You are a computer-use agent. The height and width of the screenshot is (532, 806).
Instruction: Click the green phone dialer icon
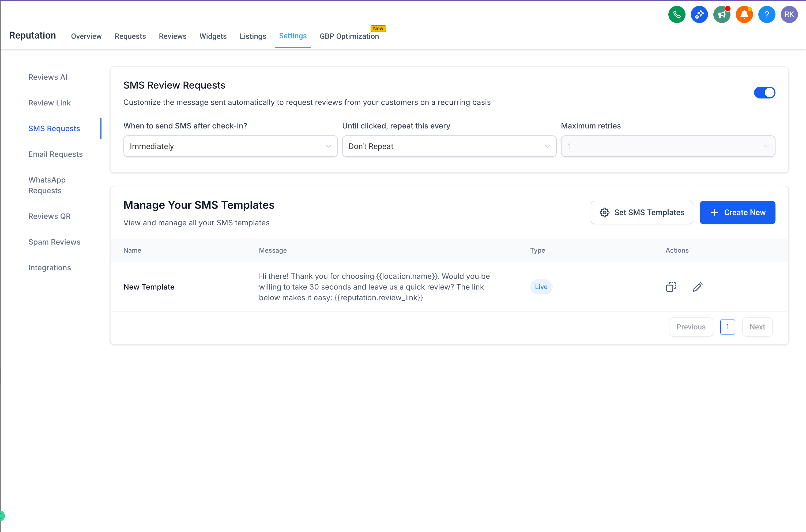[x=677, y=15]
